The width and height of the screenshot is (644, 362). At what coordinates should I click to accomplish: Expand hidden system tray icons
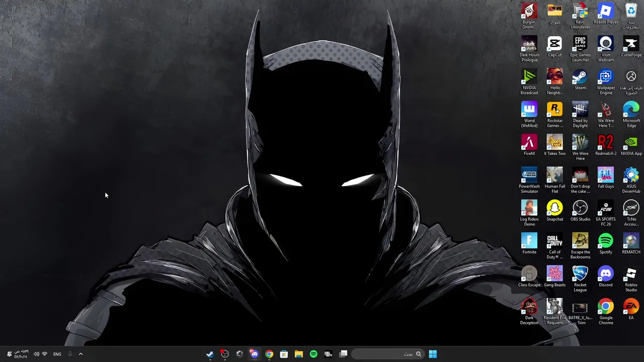tap(80, 354)
